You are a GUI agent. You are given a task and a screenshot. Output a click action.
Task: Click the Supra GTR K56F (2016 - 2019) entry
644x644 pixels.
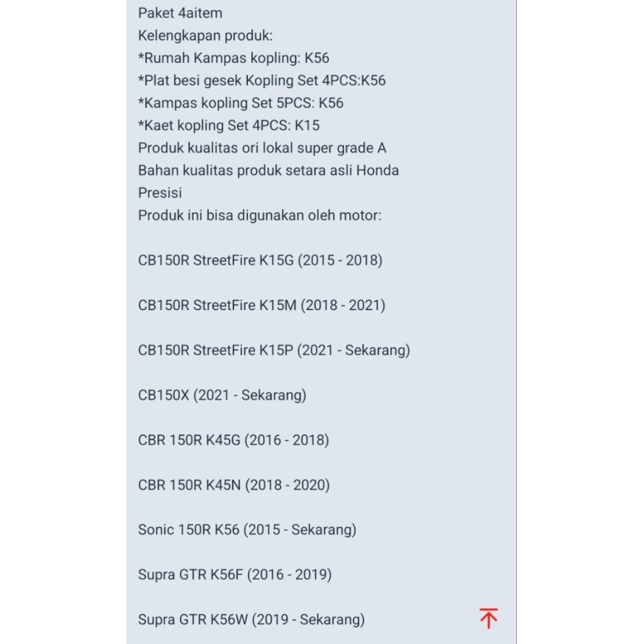(x=235, y=574)
